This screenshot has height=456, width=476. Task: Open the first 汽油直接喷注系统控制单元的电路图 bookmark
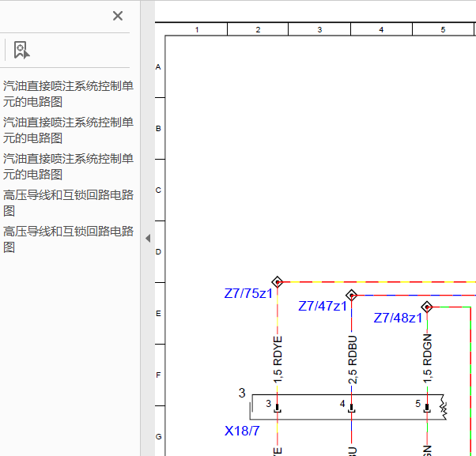[x=68, y=94]
